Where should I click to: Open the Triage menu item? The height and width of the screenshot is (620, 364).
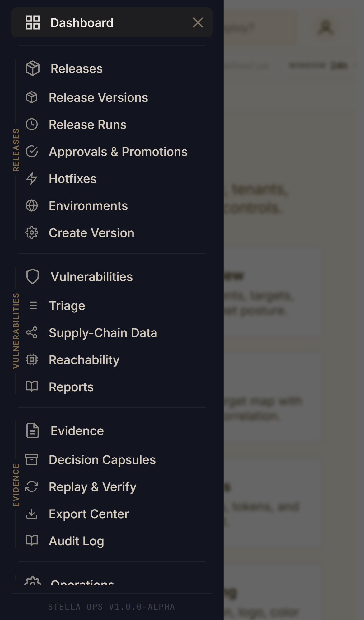click(67, 306)
